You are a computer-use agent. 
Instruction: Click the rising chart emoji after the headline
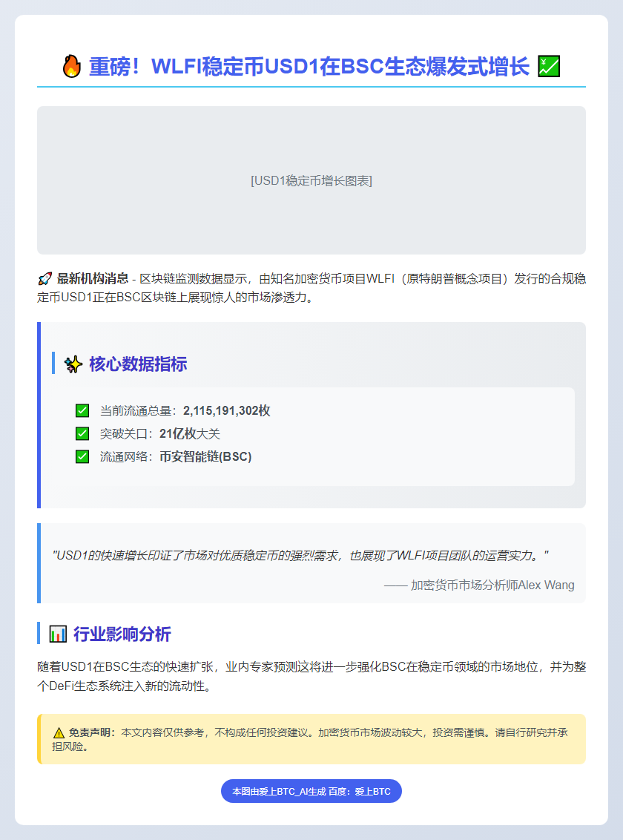(549, 67)
